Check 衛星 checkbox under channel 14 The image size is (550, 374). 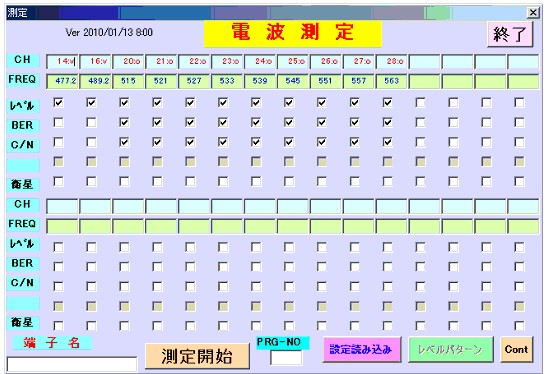point(58,181)
